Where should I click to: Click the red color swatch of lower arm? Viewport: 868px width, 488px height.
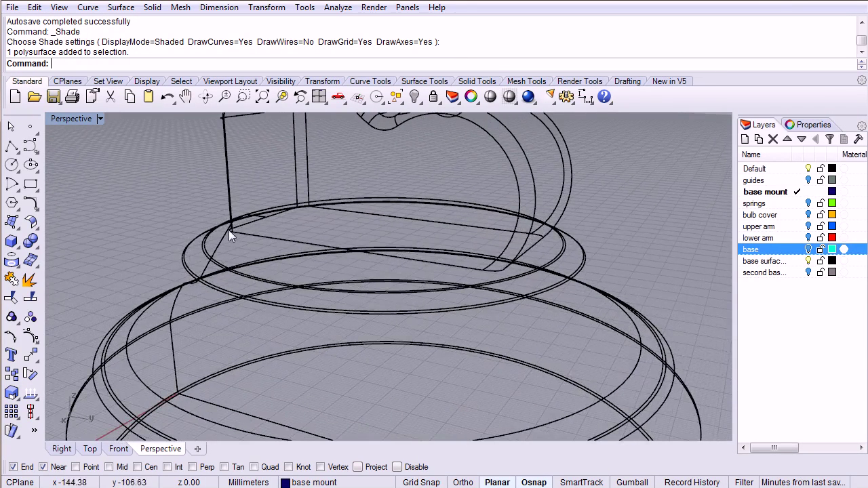[832, 238]
